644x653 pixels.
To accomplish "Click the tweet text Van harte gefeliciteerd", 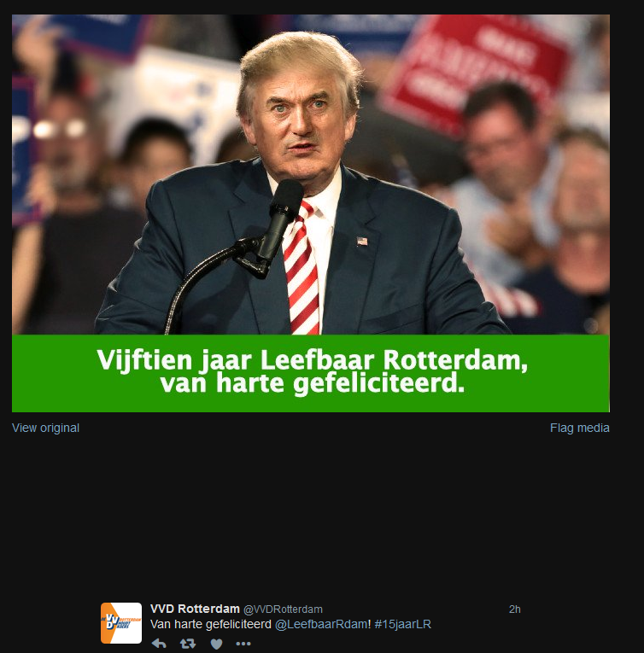I will pyautogui.click(x=210, y=624).
